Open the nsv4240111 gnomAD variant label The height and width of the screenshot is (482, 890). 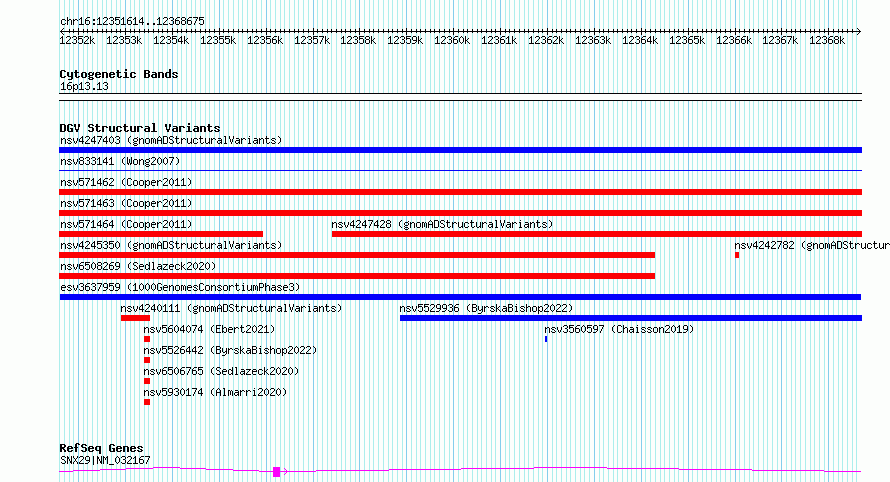pyautogui.click(x=231, y=308)
